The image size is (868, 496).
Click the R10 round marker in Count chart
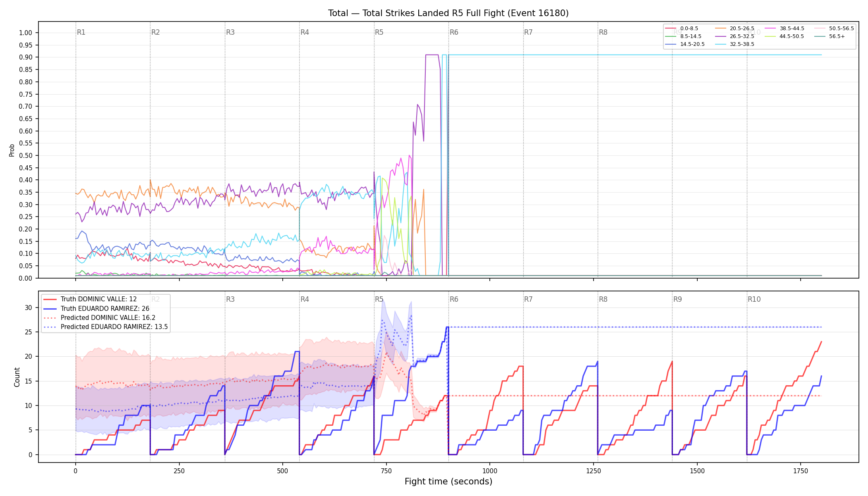(x=754, y=299)
